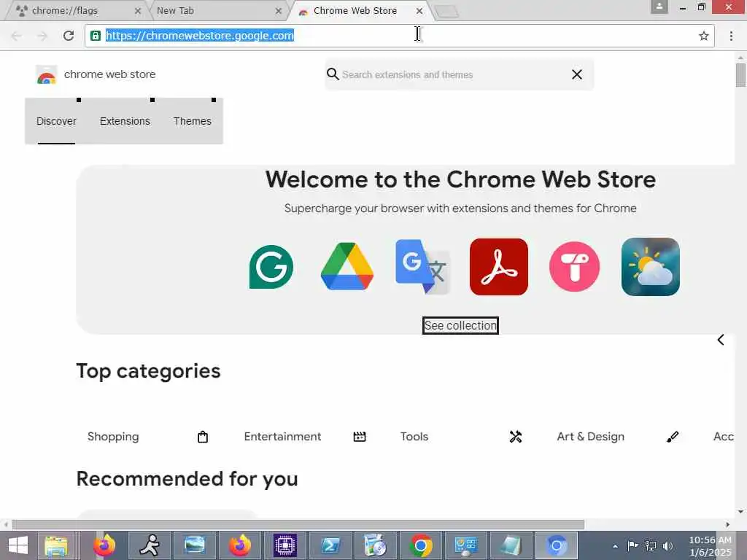
Task: Launch the first Firefox taskbar icon
Action: coord(104,545)
